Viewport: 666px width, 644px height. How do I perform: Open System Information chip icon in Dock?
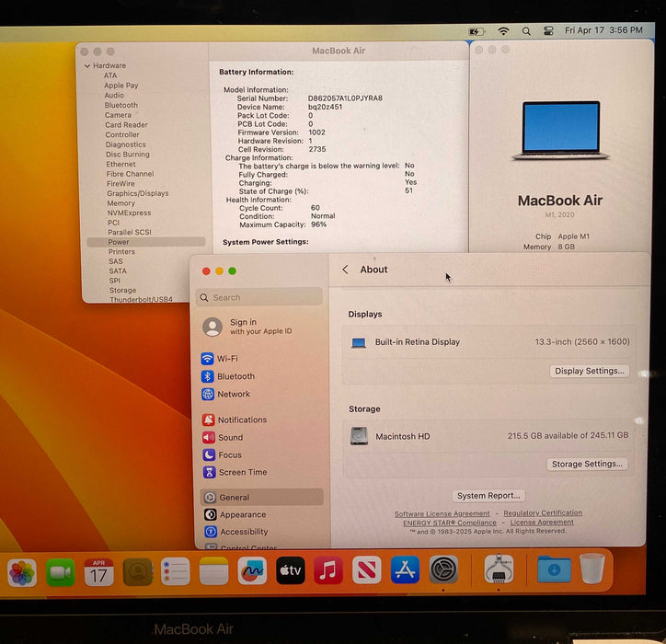[x=499, y=569]
